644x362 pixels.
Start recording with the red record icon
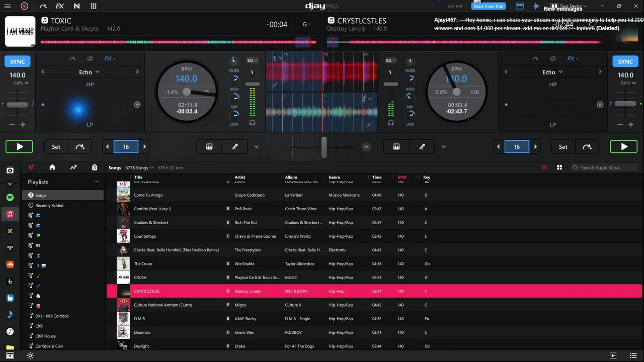(x=24, y=6)
